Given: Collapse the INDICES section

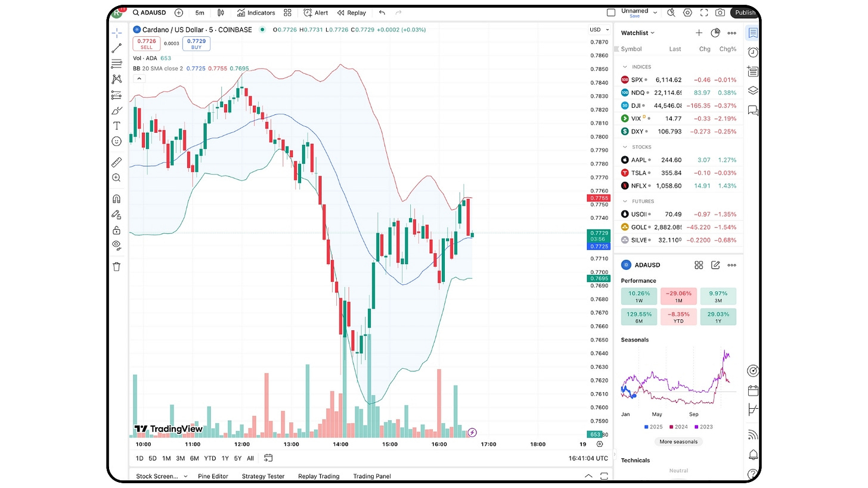Looking at the screenshot, I should [625, 67].
